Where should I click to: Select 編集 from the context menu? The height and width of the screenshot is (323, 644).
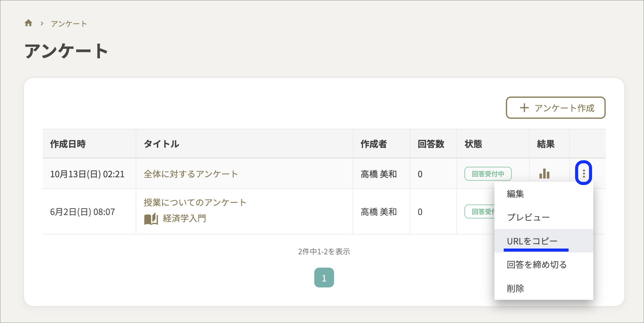pos(544,194)
